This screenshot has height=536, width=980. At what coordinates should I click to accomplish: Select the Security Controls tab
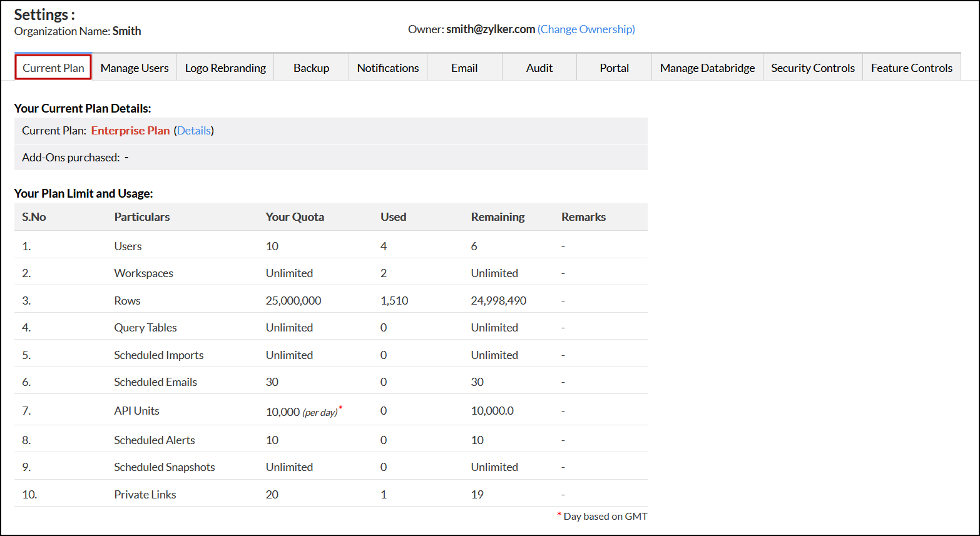click(812, 68)
